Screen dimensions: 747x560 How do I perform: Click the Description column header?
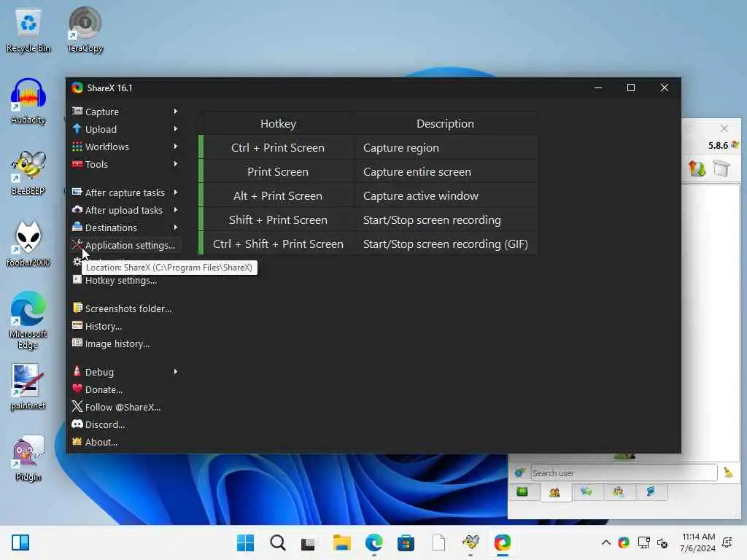(445, 124)
